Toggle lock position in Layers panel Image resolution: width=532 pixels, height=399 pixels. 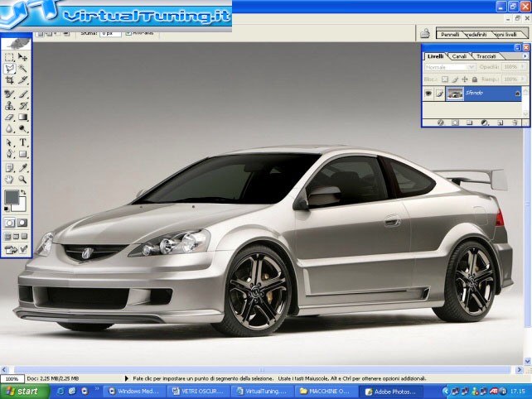pos(465,79)
